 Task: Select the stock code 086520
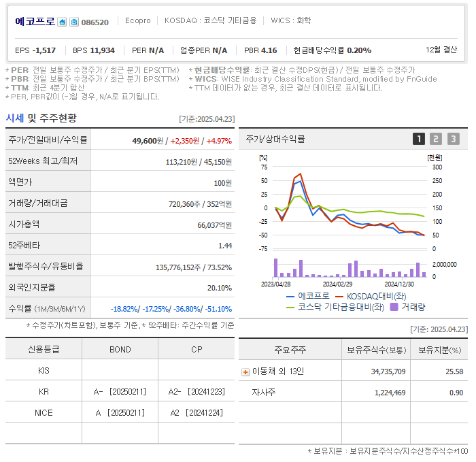[95, 22]
